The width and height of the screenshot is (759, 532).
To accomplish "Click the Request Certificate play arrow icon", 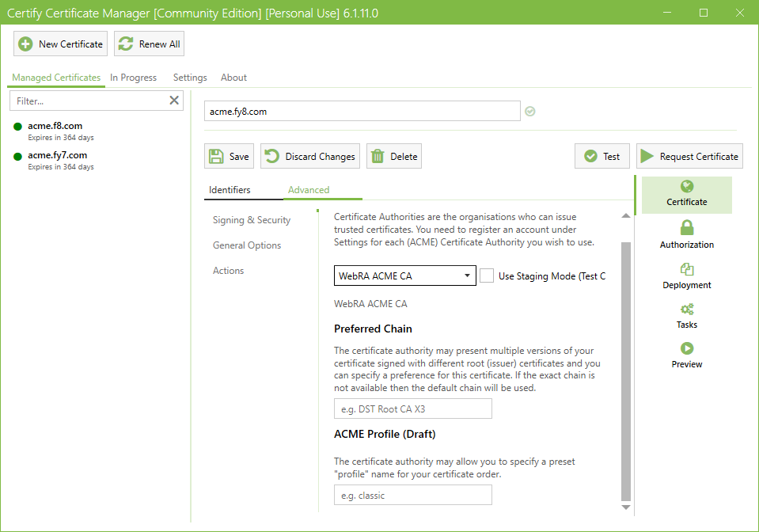I will [x=647, y=156].
